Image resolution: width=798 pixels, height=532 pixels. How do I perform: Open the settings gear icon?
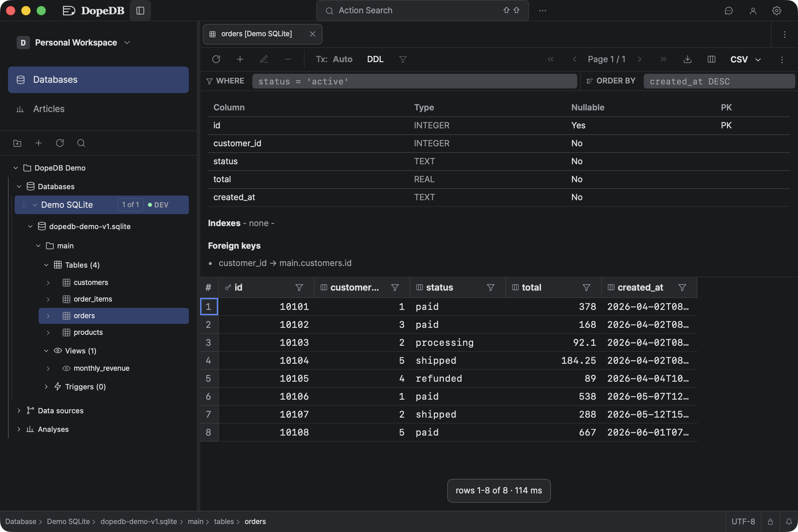[x=777, y=11]
